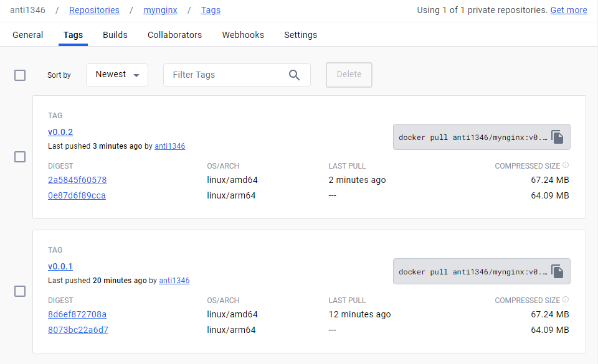Toggle the select-all tags checkbox

coord(20,75)
